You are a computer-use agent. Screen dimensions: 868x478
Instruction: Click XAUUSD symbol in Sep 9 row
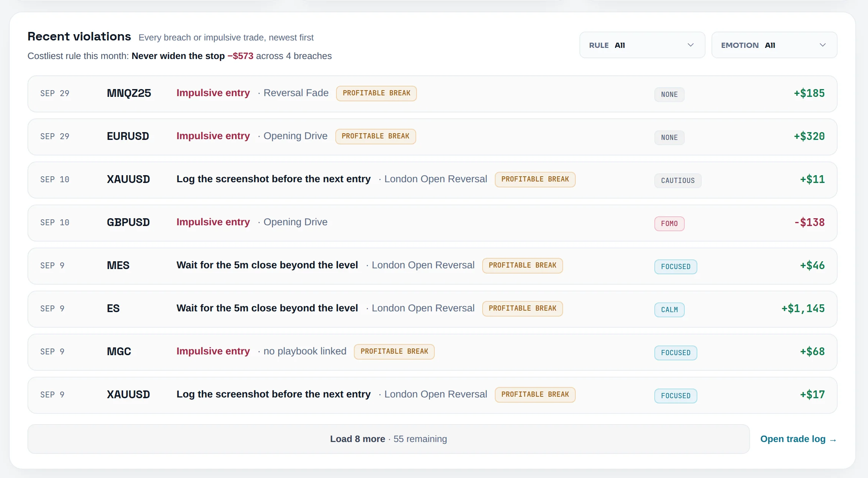(128, 394)
